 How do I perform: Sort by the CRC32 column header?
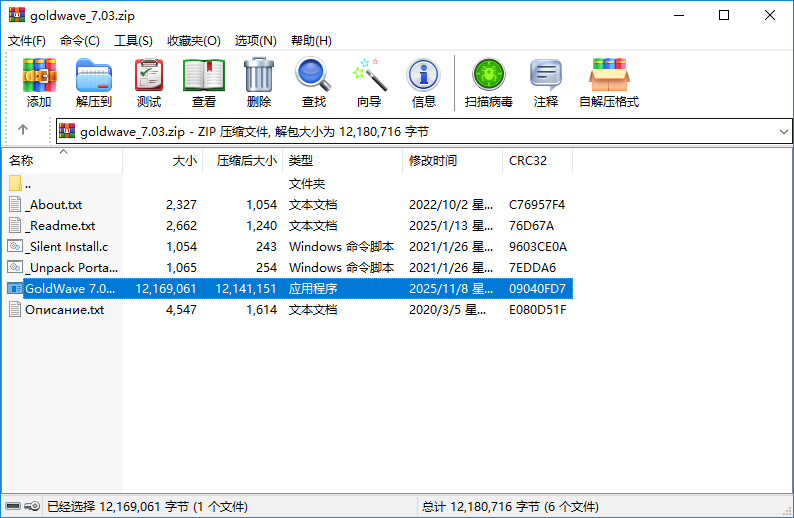537,161
